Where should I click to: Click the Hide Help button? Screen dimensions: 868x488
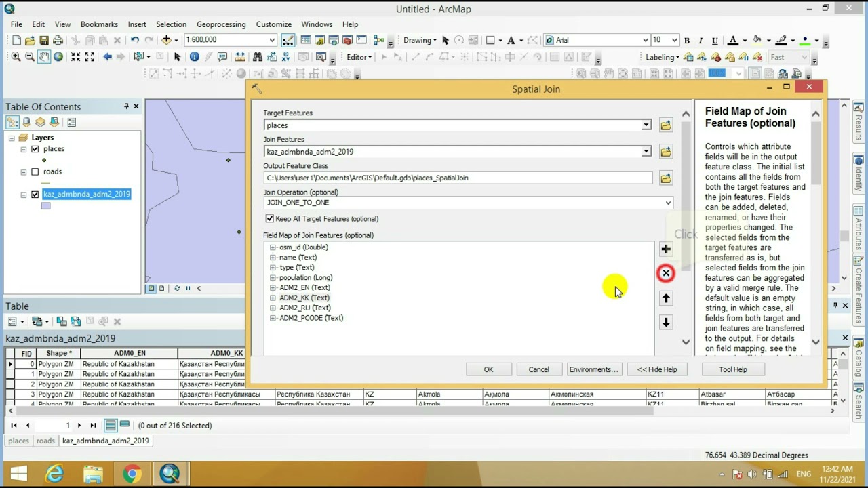(657, 369)
